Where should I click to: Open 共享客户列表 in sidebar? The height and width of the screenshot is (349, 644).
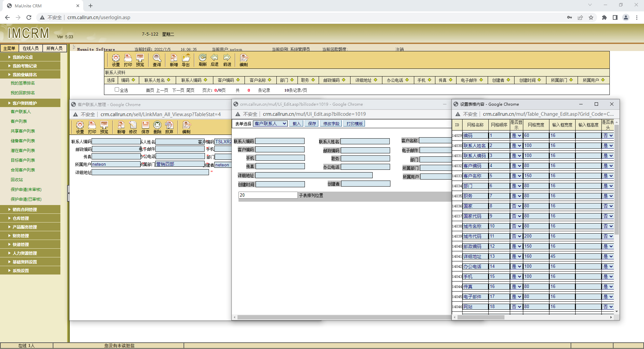23,131
